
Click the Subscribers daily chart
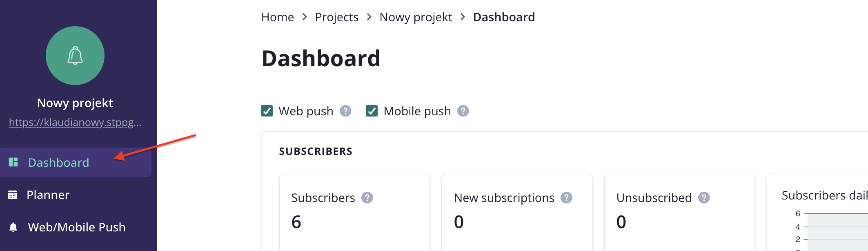click(837, 231)
